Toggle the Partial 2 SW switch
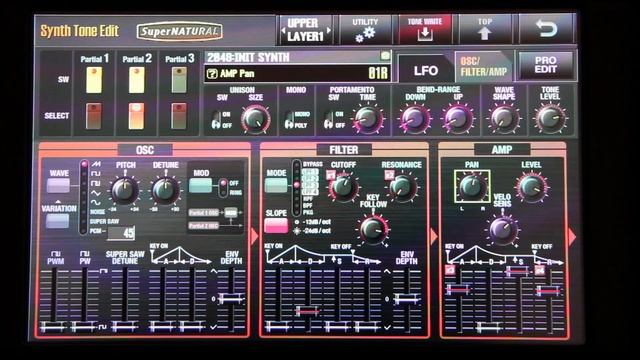This screenshot has height=360, width=640. click(136, 80)
